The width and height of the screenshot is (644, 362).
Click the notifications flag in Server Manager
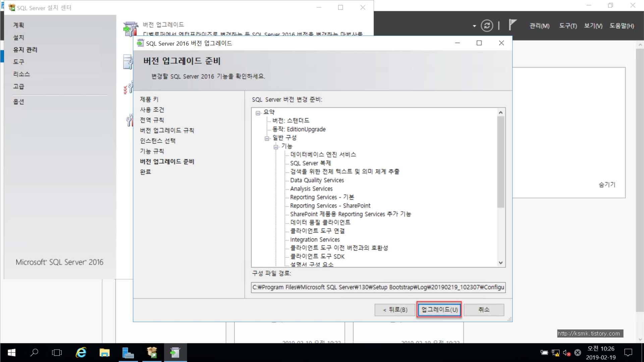pyautogui.click(x=512, y=25)
